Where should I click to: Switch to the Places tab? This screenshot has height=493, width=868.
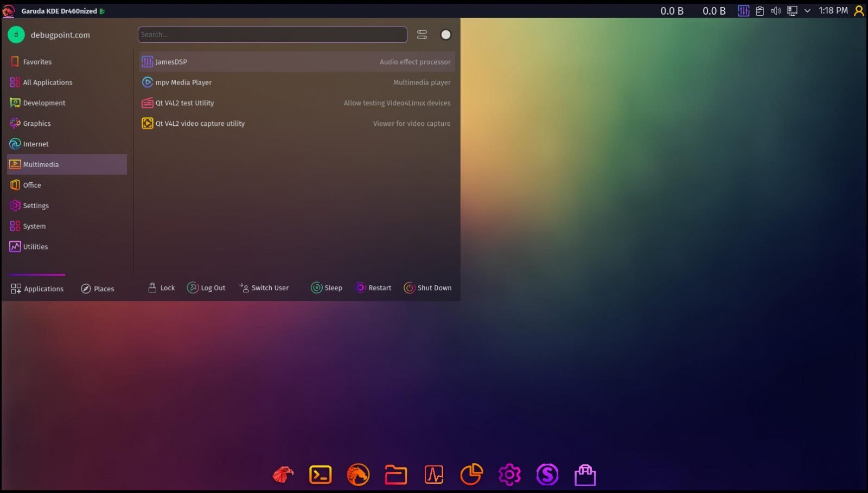point(98,289)
